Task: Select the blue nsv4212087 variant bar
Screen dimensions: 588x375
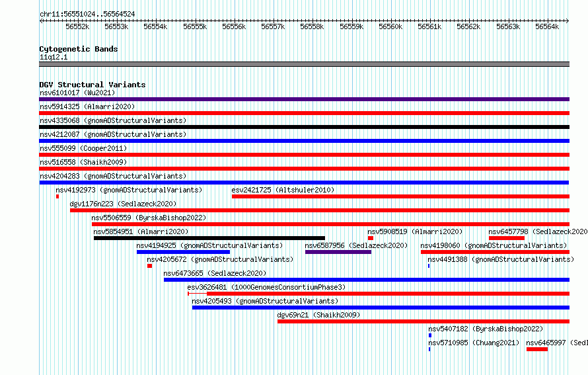Action: pos(304,141)
